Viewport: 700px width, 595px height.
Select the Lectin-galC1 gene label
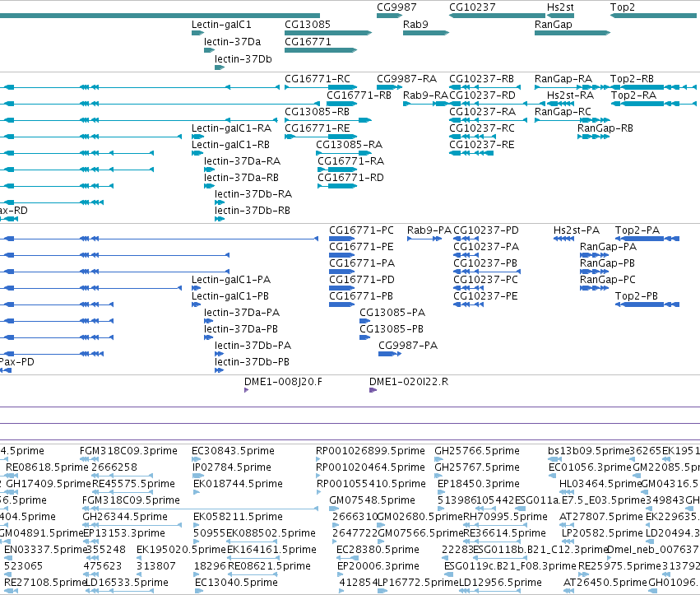(x=221, y=25)
